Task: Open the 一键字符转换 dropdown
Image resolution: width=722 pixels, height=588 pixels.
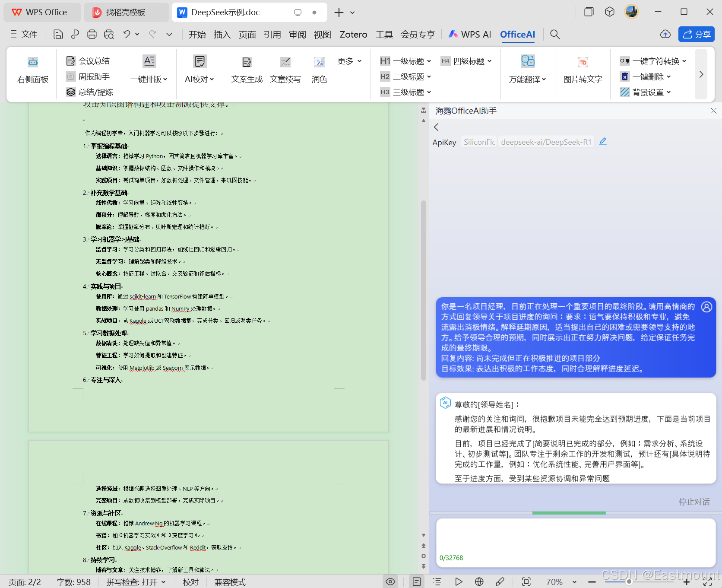Action: [653, 61]
